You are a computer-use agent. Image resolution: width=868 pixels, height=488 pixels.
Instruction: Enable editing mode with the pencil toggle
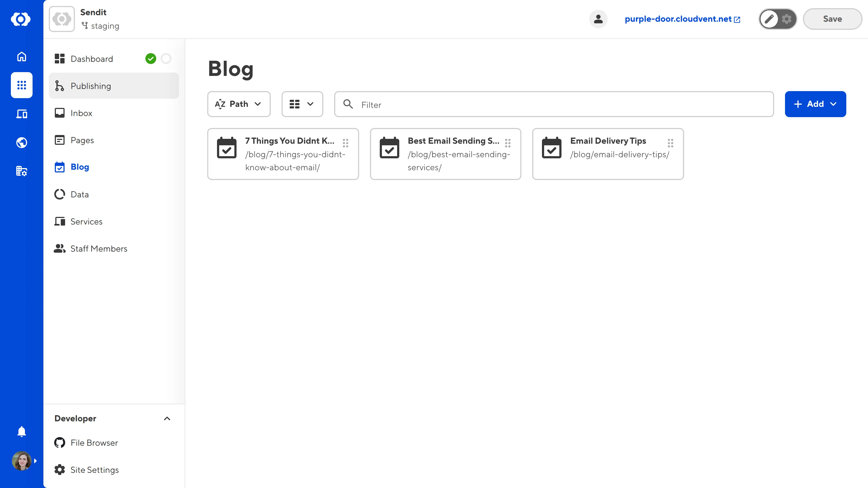[x=769, y=19]
